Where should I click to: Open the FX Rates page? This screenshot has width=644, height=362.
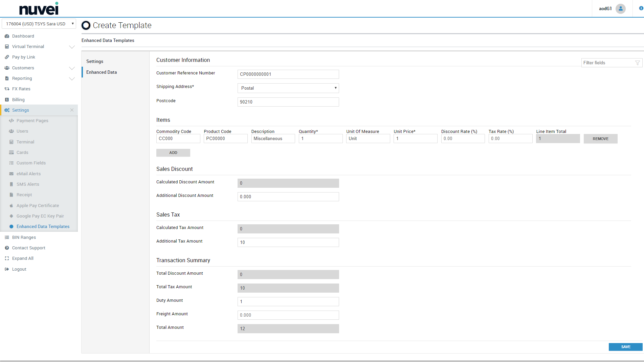21,89
